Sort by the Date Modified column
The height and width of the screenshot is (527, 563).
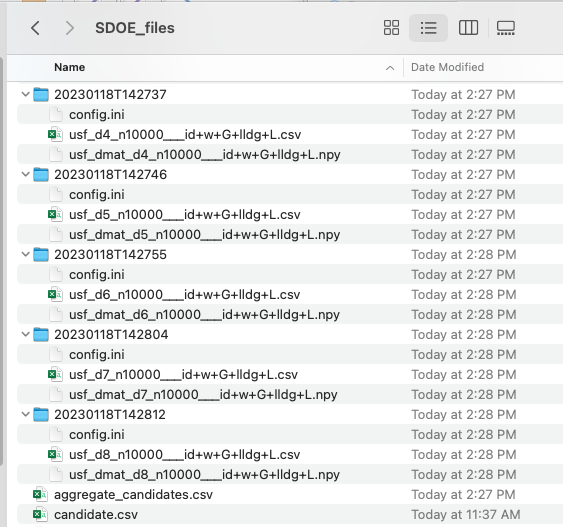point(447,67)
